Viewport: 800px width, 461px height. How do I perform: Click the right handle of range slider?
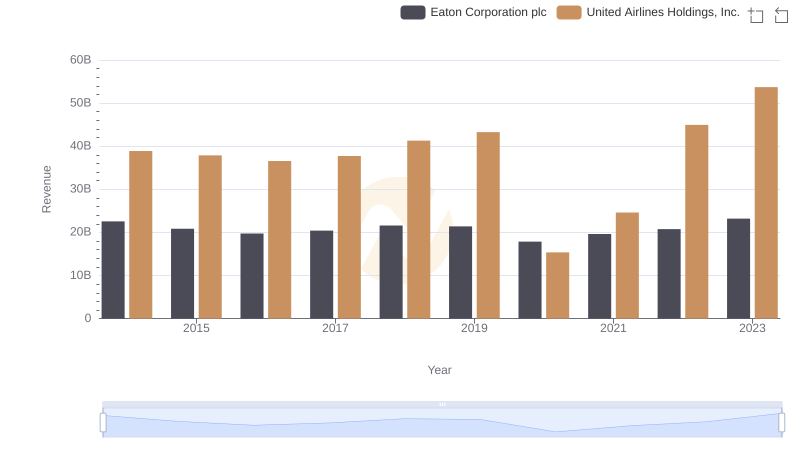(x=781, y=423)
